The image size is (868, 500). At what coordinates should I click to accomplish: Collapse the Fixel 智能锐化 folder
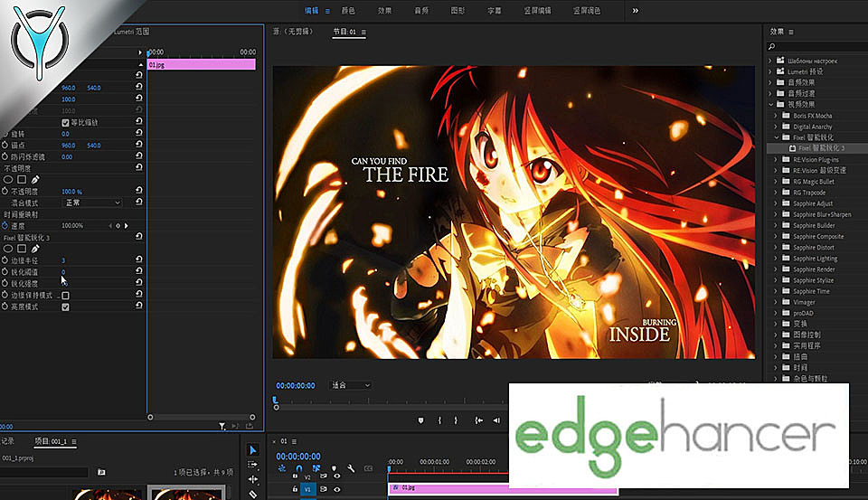point(776,137)
